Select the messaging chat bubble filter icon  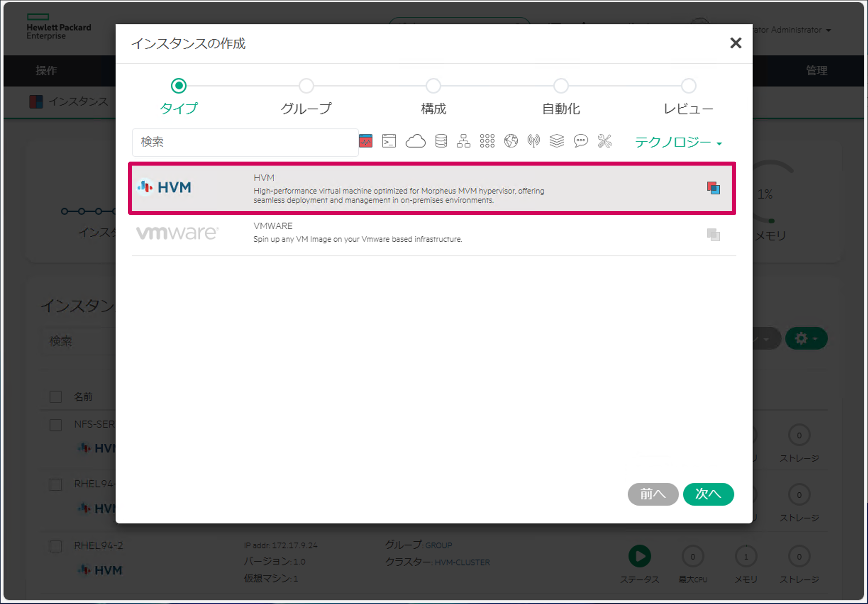580,141
